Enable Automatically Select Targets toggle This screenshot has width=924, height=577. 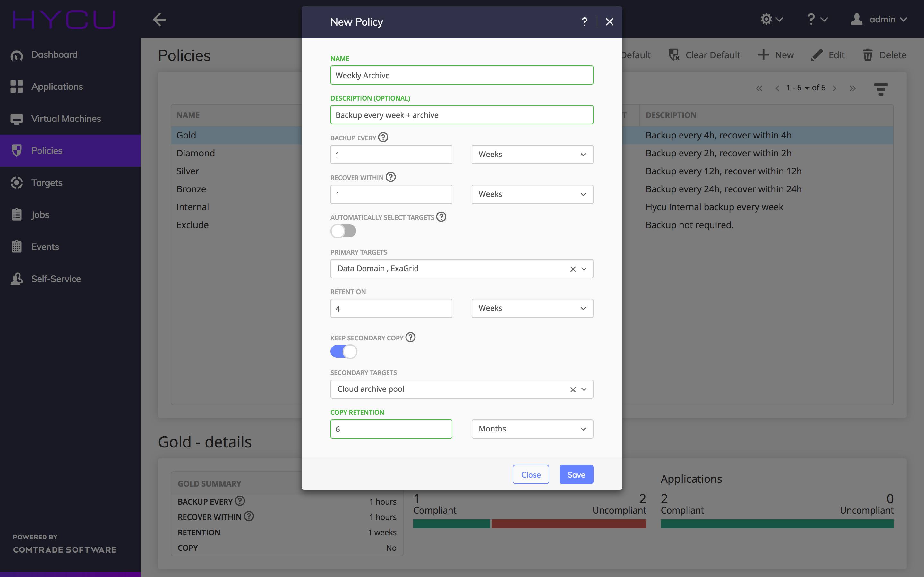[x=343, y=231]
